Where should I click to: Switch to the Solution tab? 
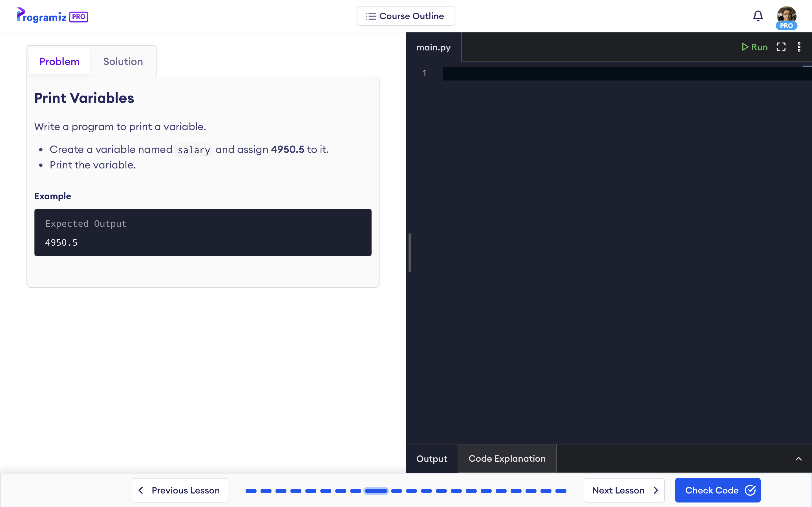coord(123,61)
